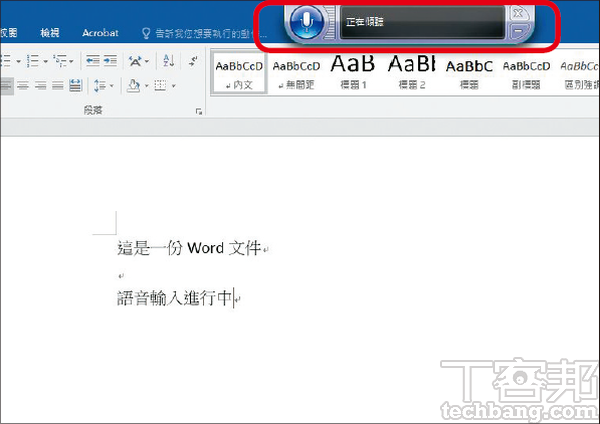The height and width of the screenshot is (424, 600).
Task: Open the 檢視 ribbon tab
Action: click(50, 33)
